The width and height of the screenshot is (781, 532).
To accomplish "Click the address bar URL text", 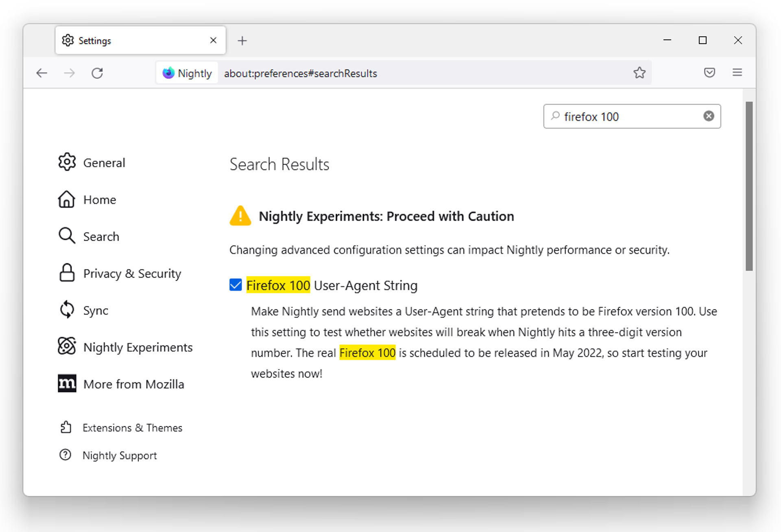I will tap(301, 74).
